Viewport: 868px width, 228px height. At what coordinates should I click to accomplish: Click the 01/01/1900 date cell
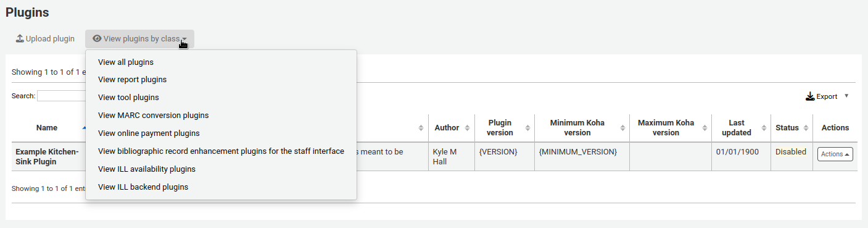(x=741, y=156)
